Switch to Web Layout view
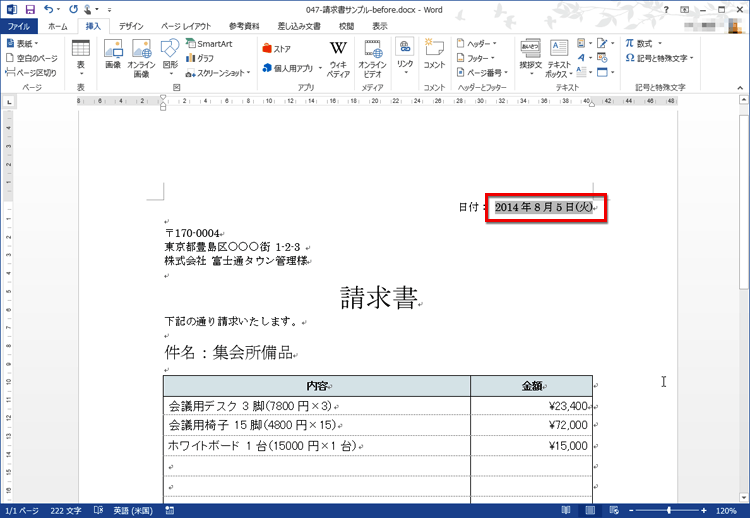The image size is (750, 518). [x=614, y=510]
